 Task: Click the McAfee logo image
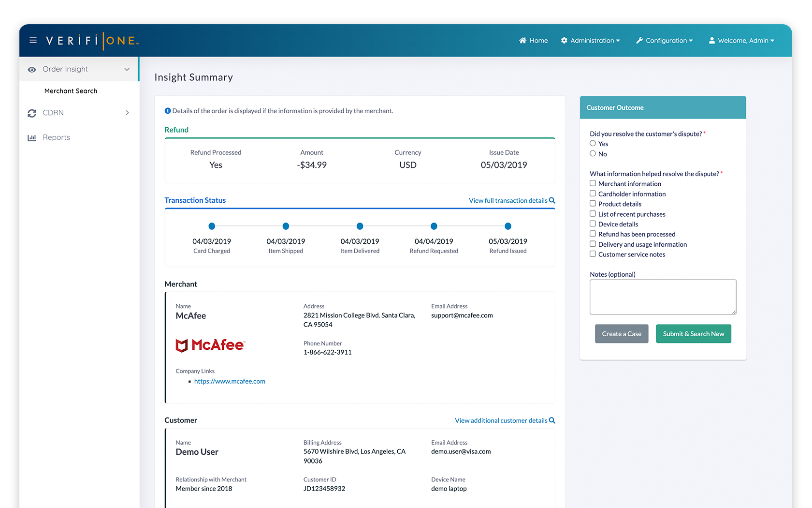click(210, 345)
